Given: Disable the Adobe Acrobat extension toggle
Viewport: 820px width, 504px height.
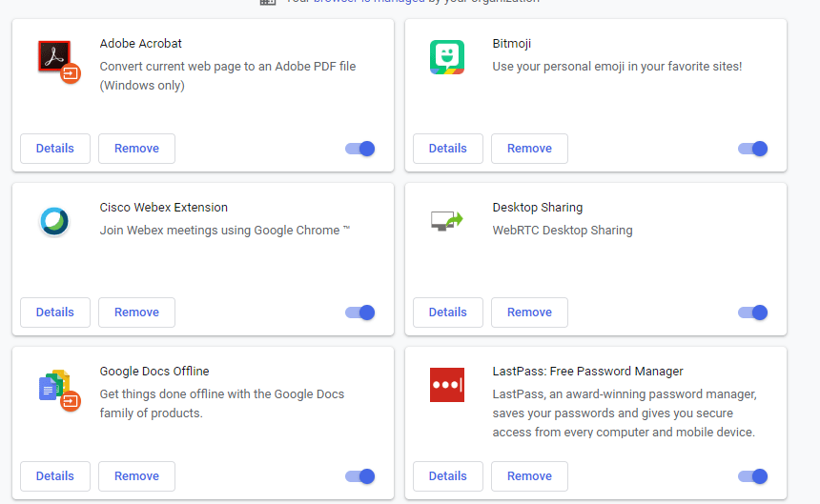Looking at the screenshot, I should [359, 149].
